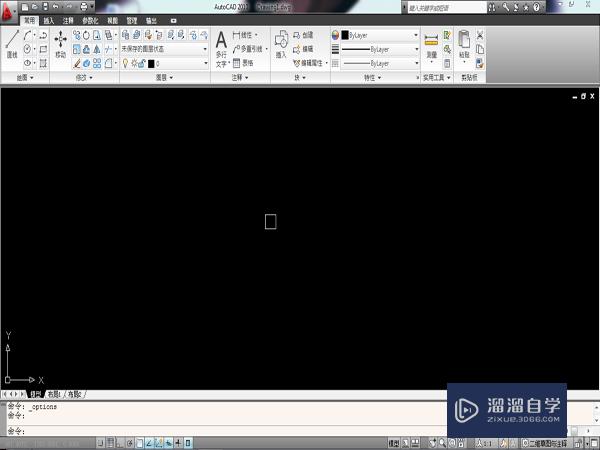Open Layer Properties manager icon
This screenshot has width=600, height=450.
pyautogui.click(x=126, y=35)
